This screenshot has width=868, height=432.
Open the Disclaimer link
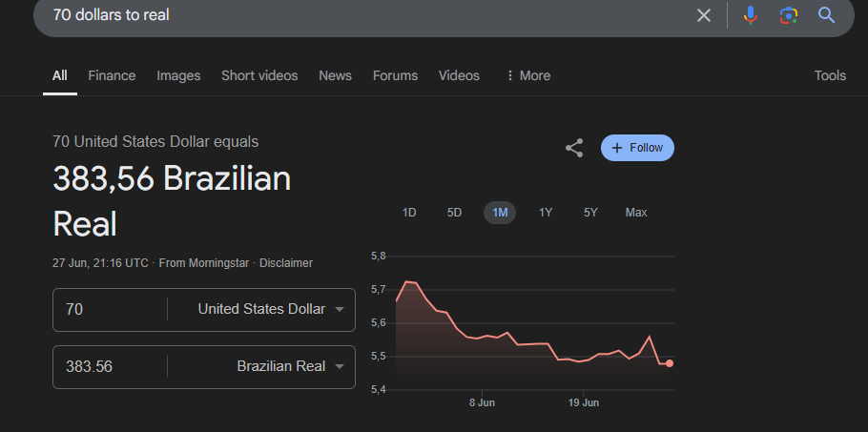click(x=285, y=263)
